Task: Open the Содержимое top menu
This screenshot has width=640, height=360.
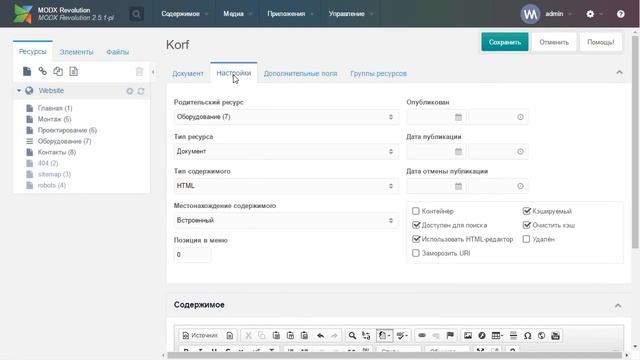Action: pyautogui.click(x=184, y=14)
